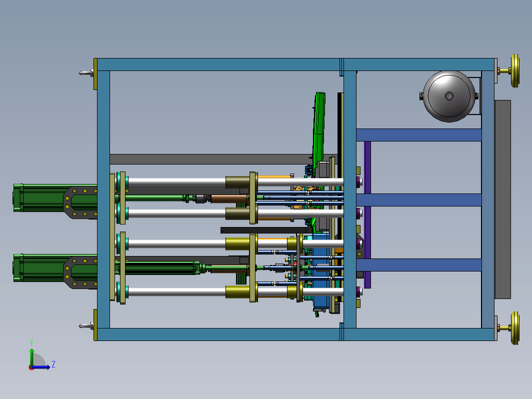532x399 pixels.
Task: Select the topmost silver guide rod
Action: [176, 182]
